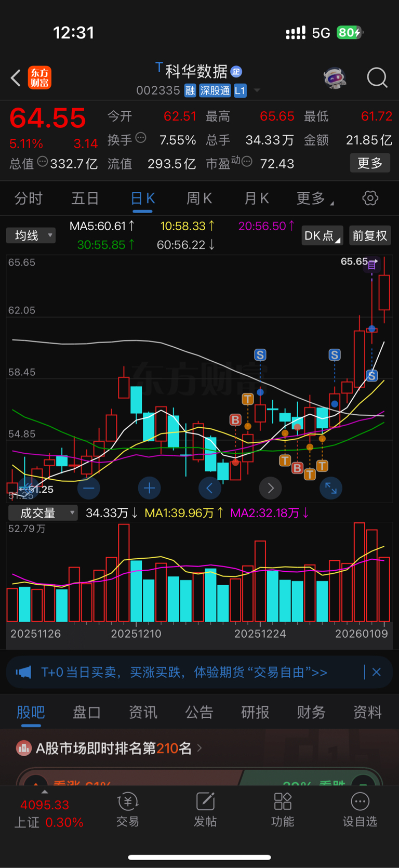Switch to 周K chart tab

(x=199, y=198)
